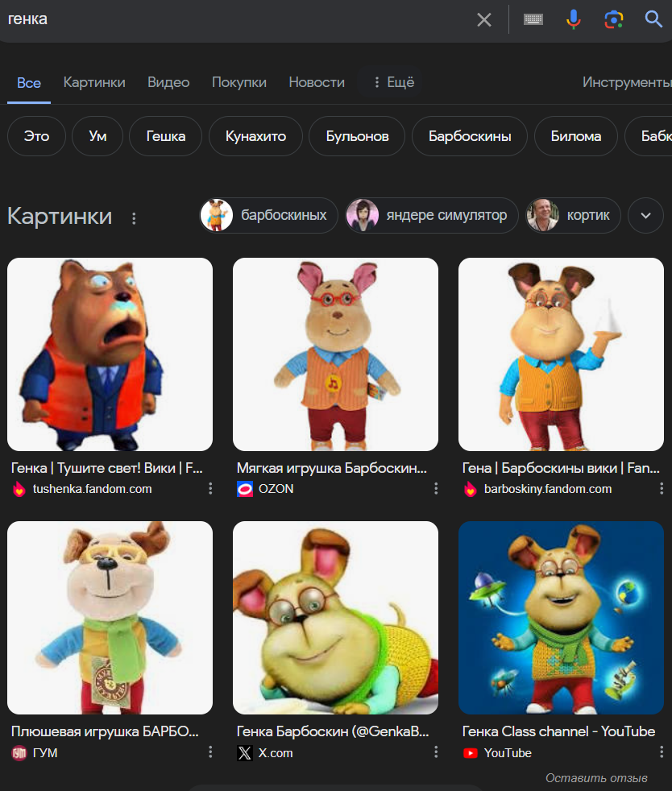The image size is (672, 791).
Task: Open the bear in orange vest image
Action: coord(110,354)
